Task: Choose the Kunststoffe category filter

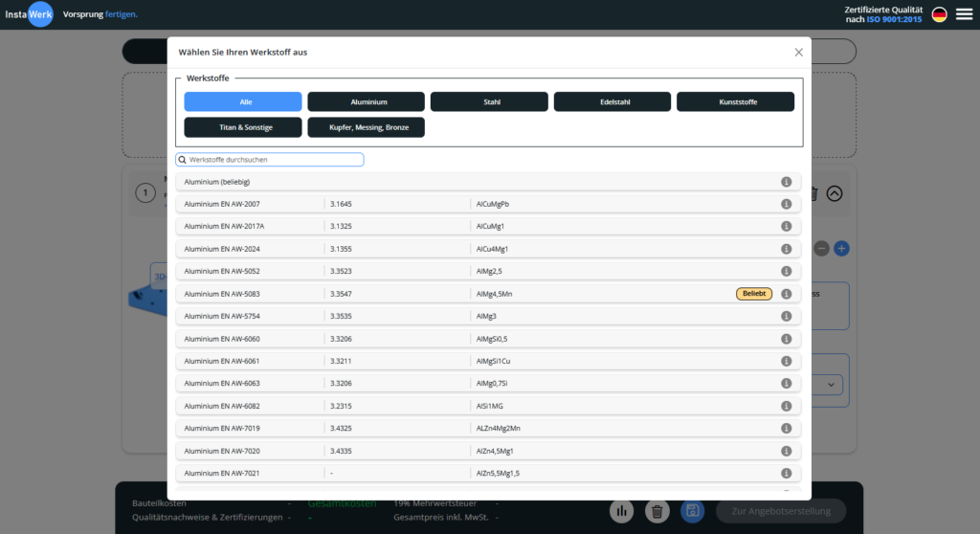Action: pyautogui.click(x=735, y=101)
